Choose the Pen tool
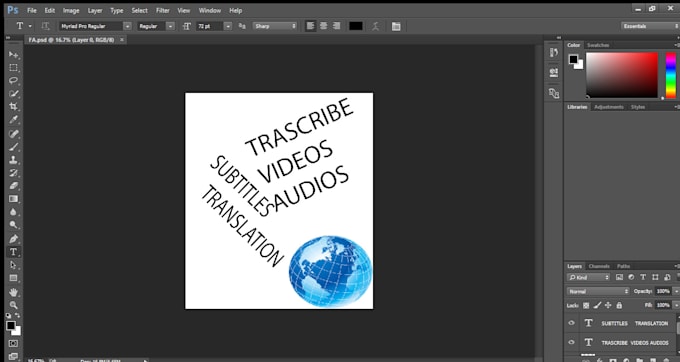This screenshot has width=680, height=362. 13,238
